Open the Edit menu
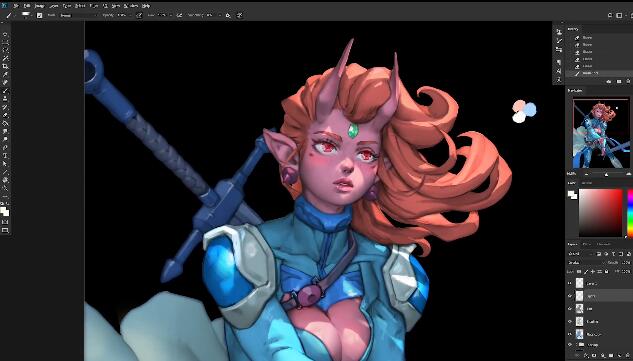This screenshot has width=633, height=361. [27, 6]
